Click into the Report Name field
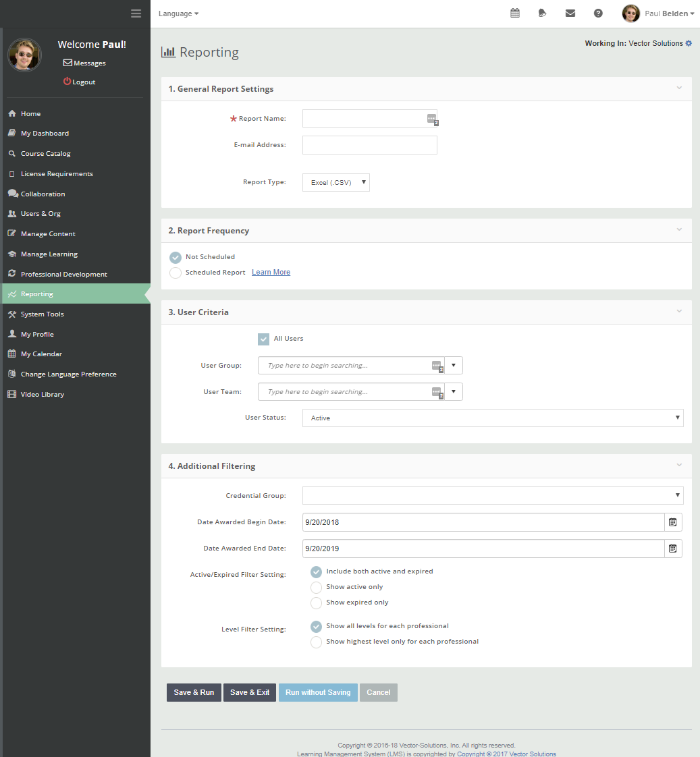Viewport: 700px width, 757px height. (x=363, y=119)
